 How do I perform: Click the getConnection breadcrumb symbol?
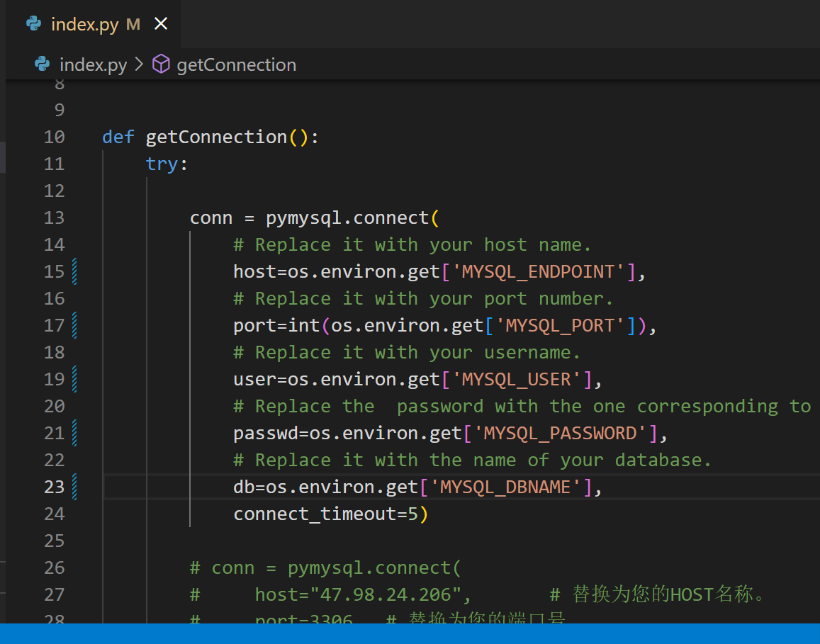[x=237, y=64]
